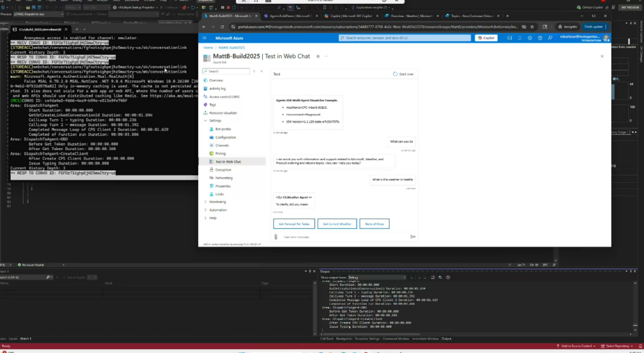Click MattB-Build2025 breadcrumb link

tap(231, 48)
